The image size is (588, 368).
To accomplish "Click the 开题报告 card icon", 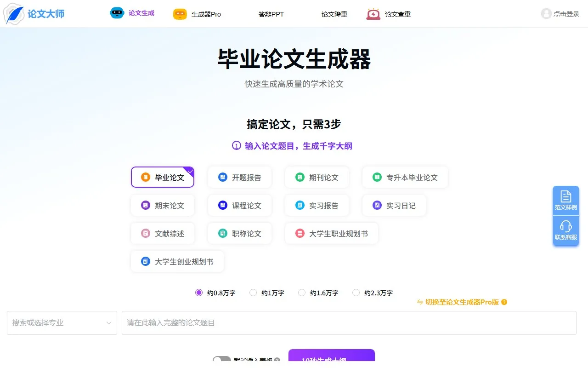I will pyautogui.click(x=223, y=177).
